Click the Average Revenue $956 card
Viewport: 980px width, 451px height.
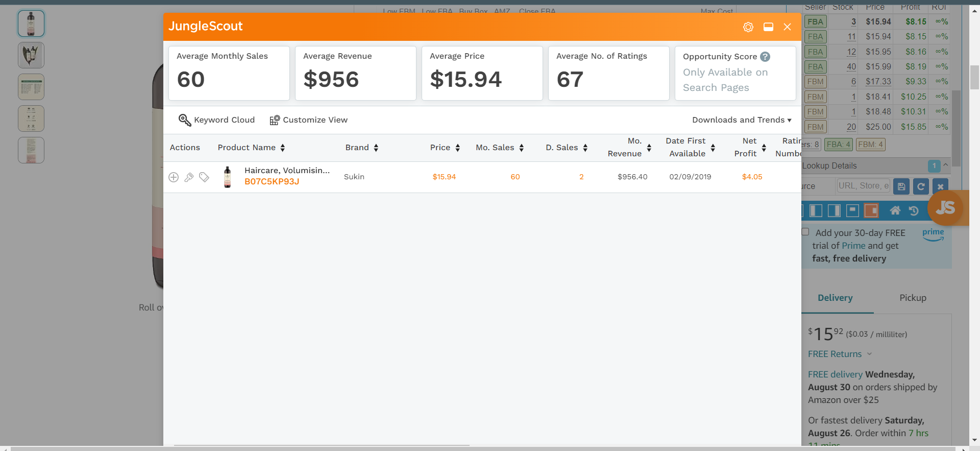(356, 73)
